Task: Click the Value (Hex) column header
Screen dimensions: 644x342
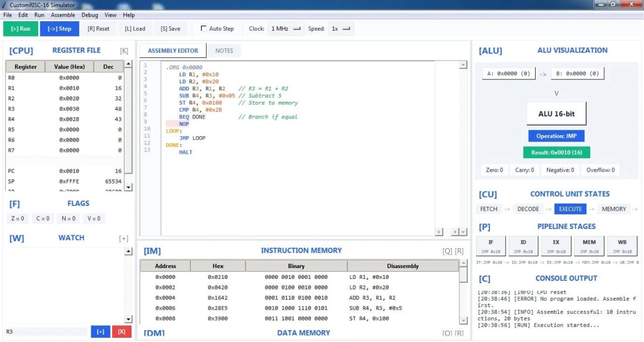Action: (70, 67)
